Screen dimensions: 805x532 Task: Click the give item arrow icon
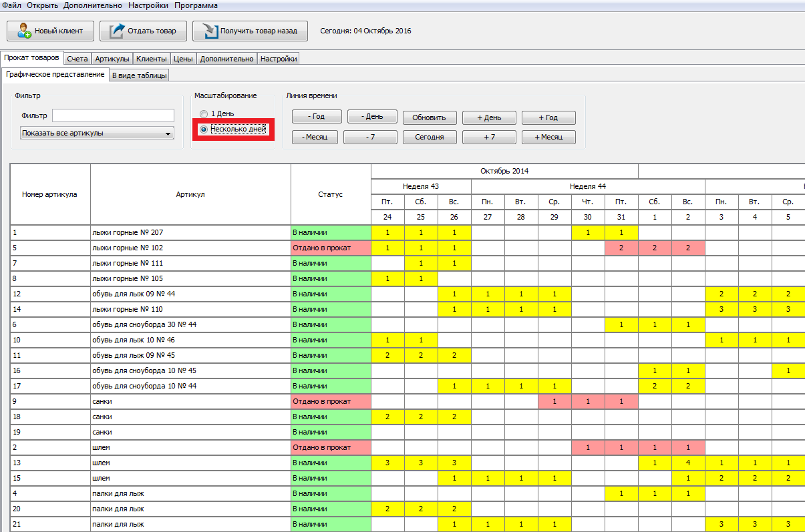pos(117,31)
